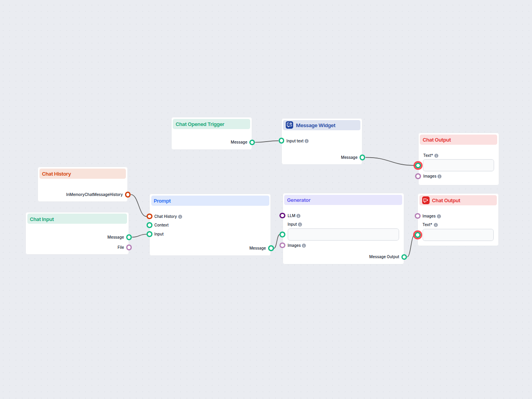Click the info icon beside Input text
Viewport: 532px width, 399px height.
307,141
